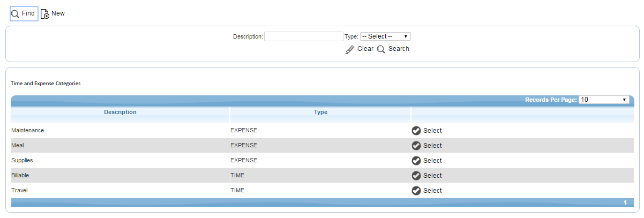The image size is (644, 218).
Task: Click the checkmark icon for Billable
Action: point(416,176)
